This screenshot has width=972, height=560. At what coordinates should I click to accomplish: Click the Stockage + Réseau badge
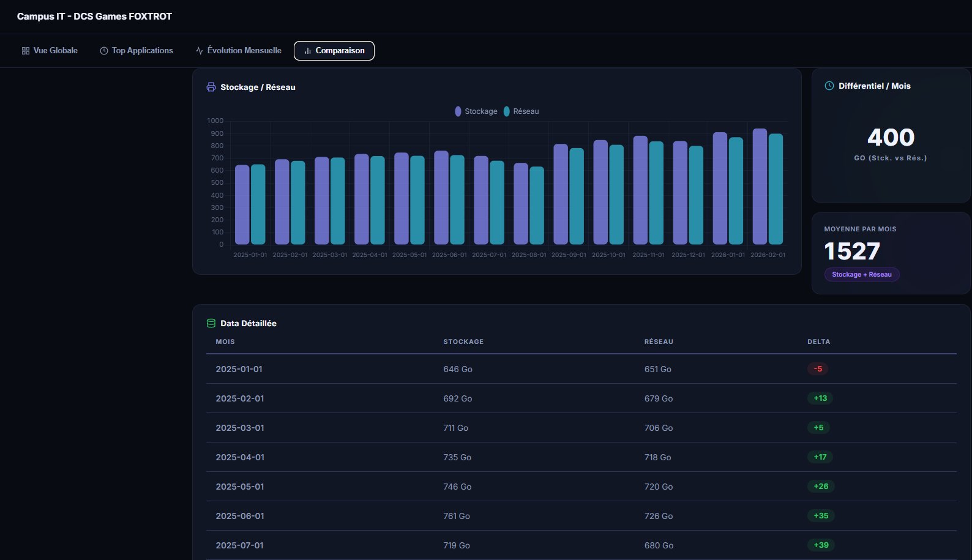click(861, 274)
